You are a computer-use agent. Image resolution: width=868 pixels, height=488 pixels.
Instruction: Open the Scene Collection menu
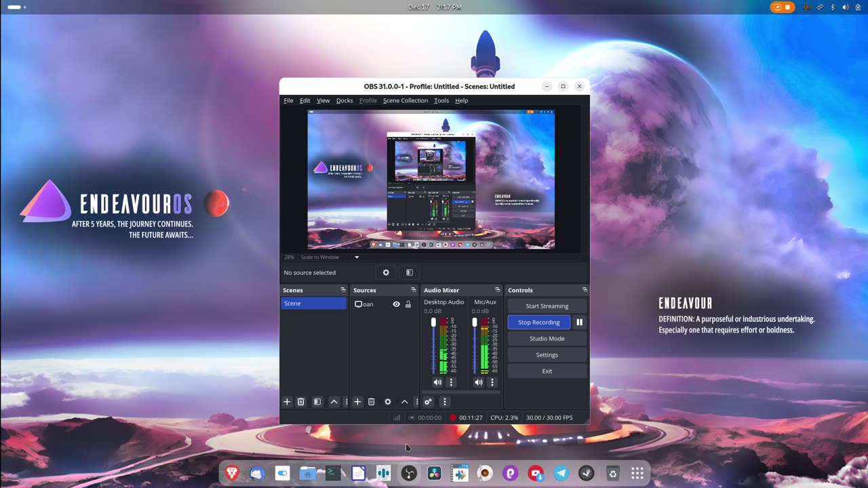coord(406,100)
